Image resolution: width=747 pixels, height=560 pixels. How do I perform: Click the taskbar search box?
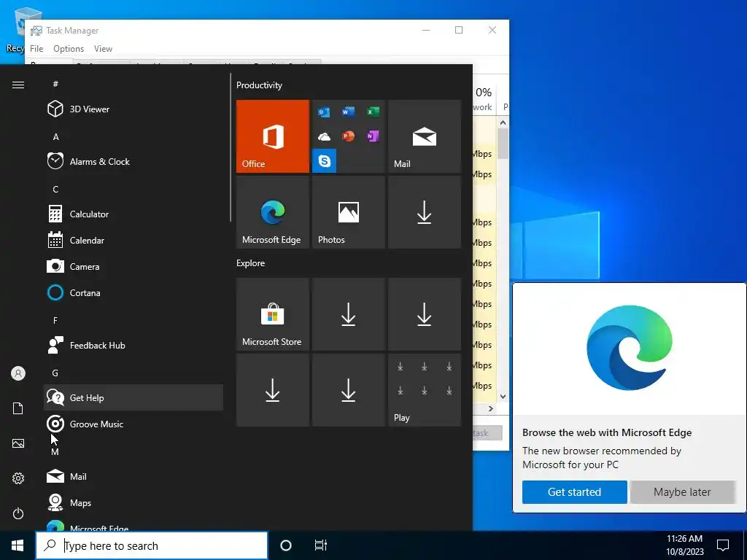[x=152, y=545]
